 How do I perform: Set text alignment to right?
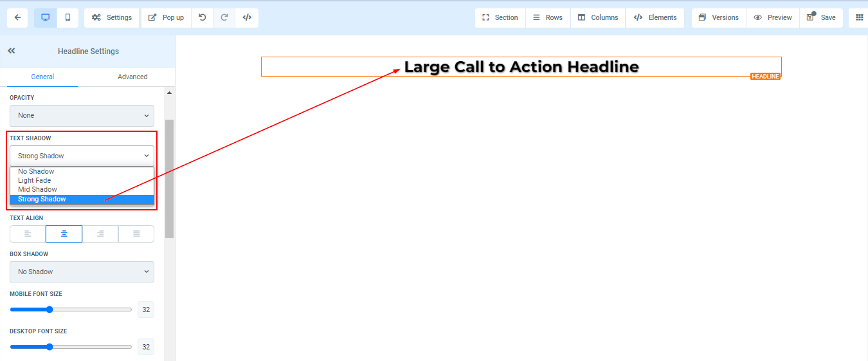[x=100, y=234]
